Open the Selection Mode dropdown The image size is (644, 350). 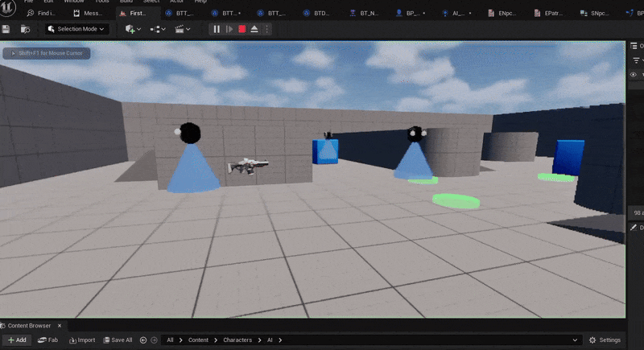pyautogui.click(x=76, y=29)
